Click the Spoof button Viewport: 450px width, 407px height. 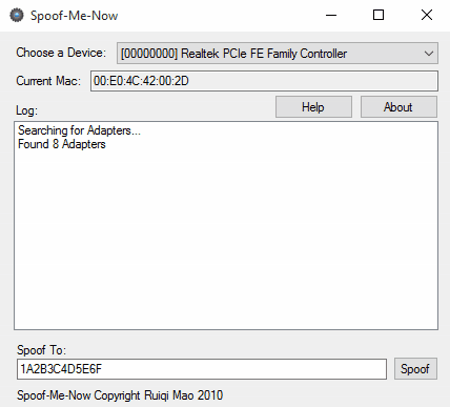(x=415, y=369)
